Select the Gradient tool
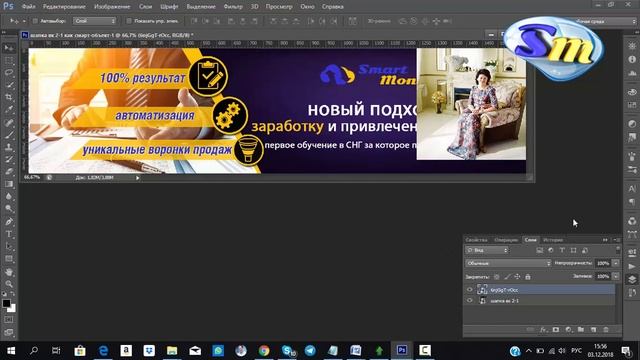This screenshot has width=640, height=360. (x=9, y=184)
